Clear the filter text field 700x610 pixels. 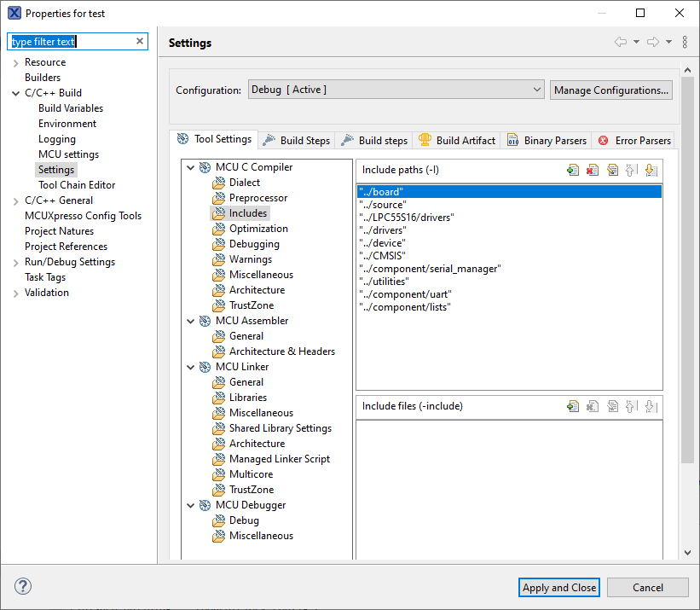[x=140, y=42]
